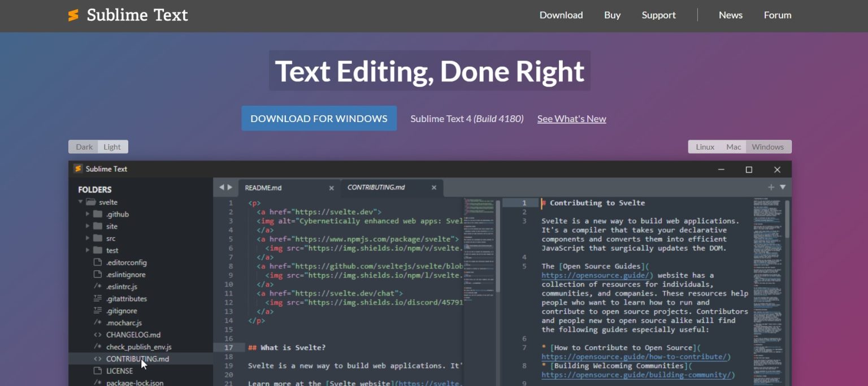
Task: Expand the src folder
Action: pos(88,238)
